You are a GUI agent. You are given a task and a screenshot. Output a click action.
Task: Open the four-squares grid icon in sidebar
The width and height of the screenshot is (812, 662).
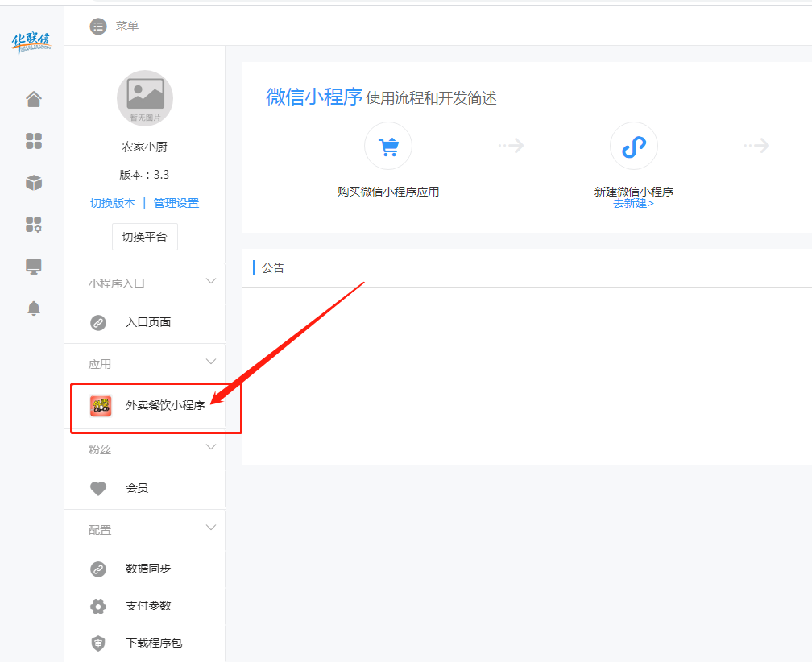point(34,141)
